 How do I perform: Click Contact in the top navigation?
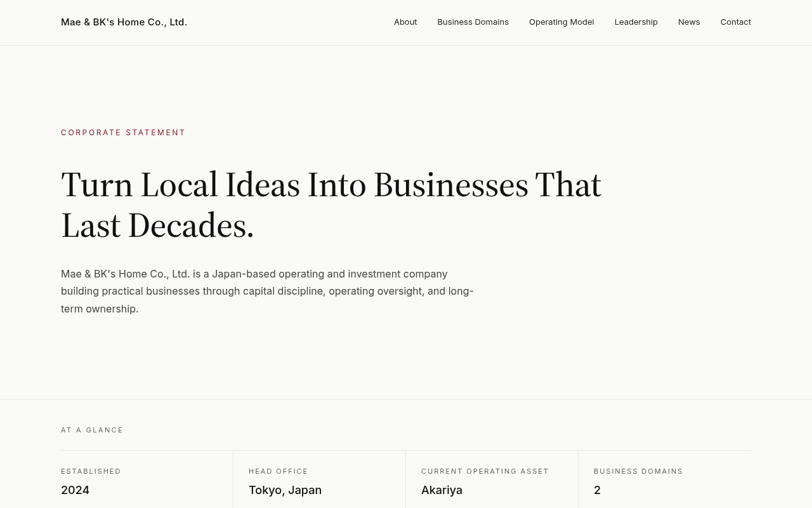[x=735, y=22]
